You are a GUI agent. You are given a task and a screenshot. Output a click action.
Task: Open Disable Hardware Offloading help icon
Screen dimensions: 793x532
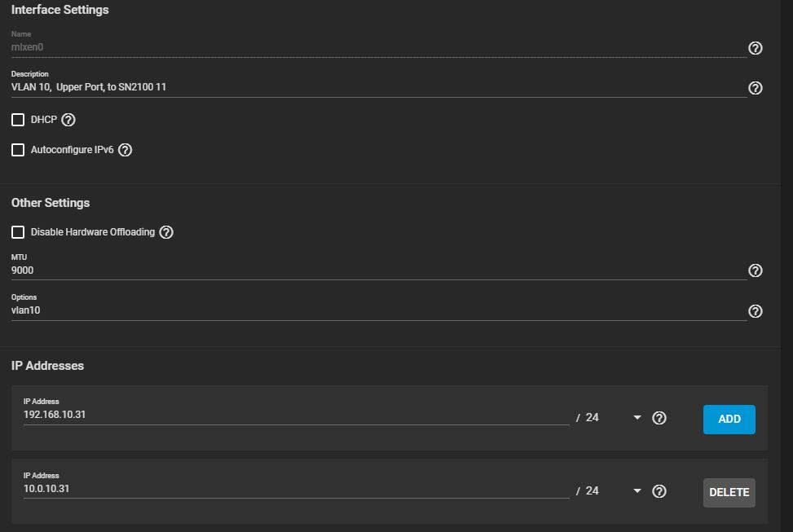click(x=166, y=232)
